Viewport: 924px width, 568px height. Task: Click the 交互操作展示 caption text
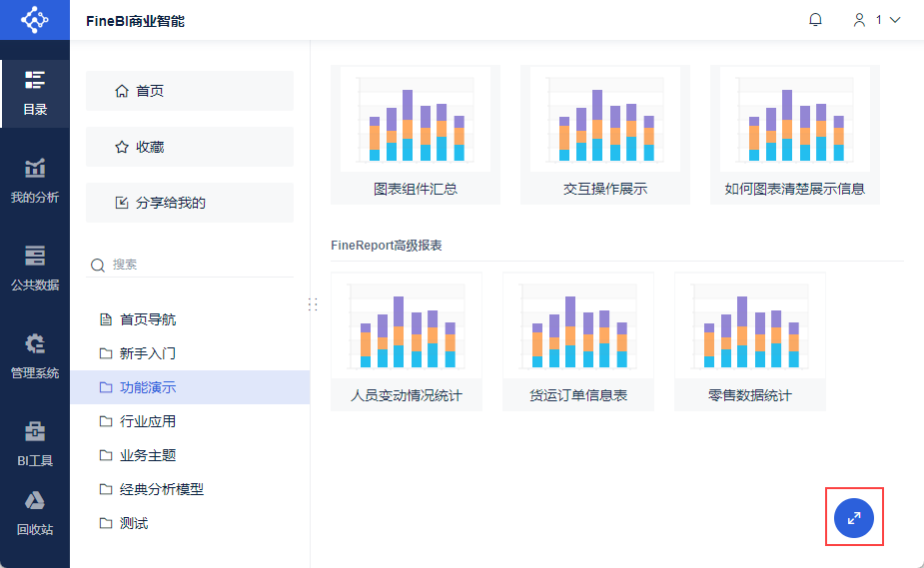coord(605,189)
